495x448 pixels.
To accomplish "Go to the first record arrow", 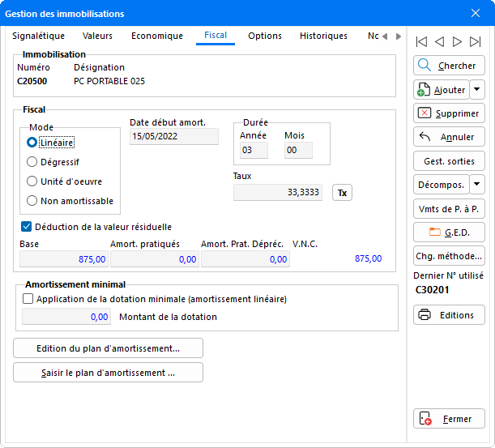I will tap(421, 41).
